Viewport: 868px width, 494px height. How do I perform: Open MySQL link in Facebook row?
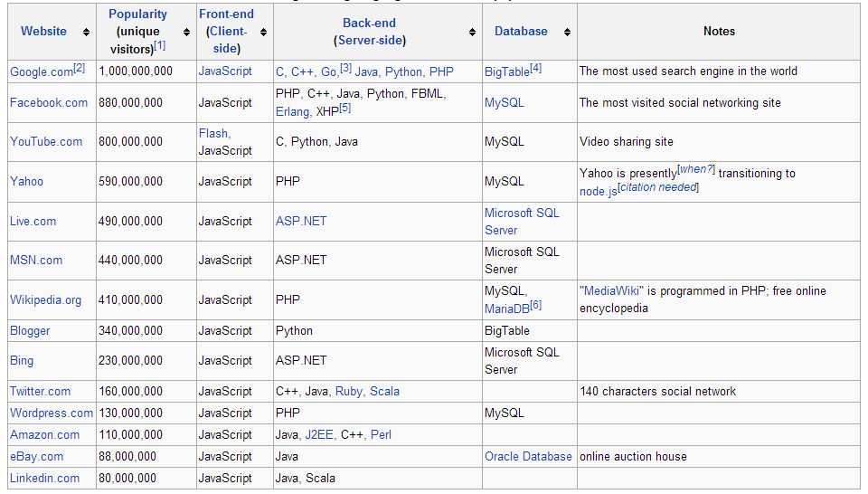point(505,103)
